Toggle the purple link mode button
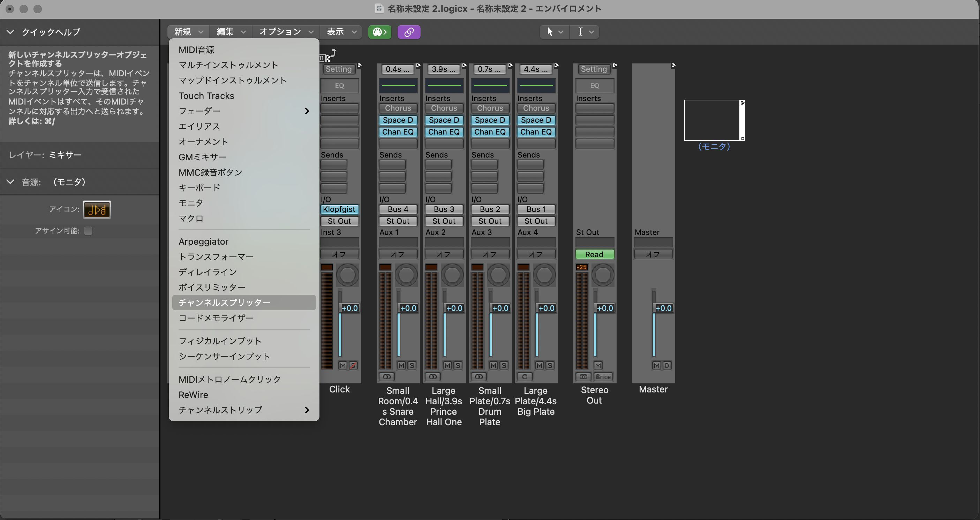The width and height of the screenshot is (980, 520). 409,32
